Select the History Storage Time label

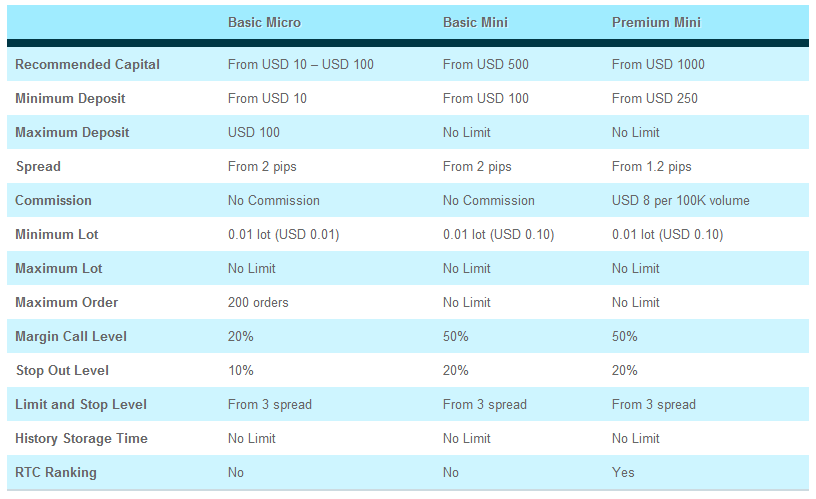(81, 439)
